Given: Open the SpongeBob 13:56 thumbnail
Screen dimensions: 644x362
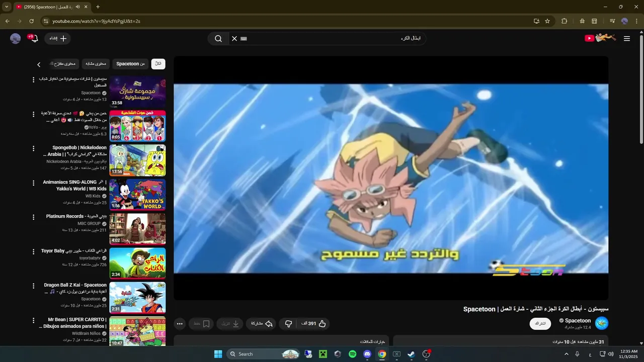Looking at the screenshot, I should 137,160.
